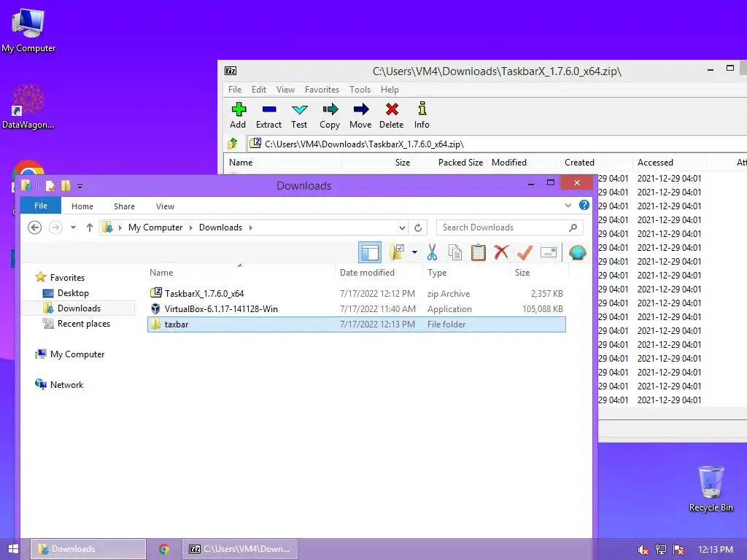The image size is (747, 560).
Task: Click the rename icon in Downloads toolbar
Action: click(x=549, y=252)
